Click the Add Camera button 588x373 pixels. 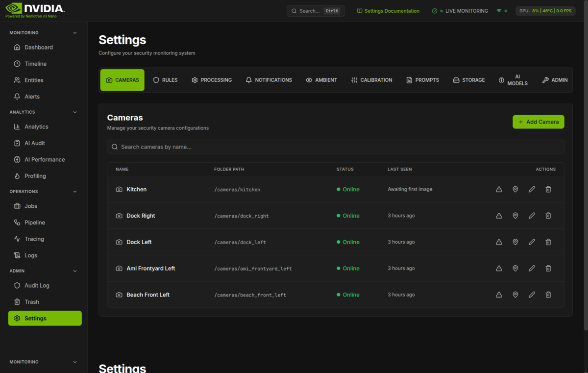click(538, 122)
